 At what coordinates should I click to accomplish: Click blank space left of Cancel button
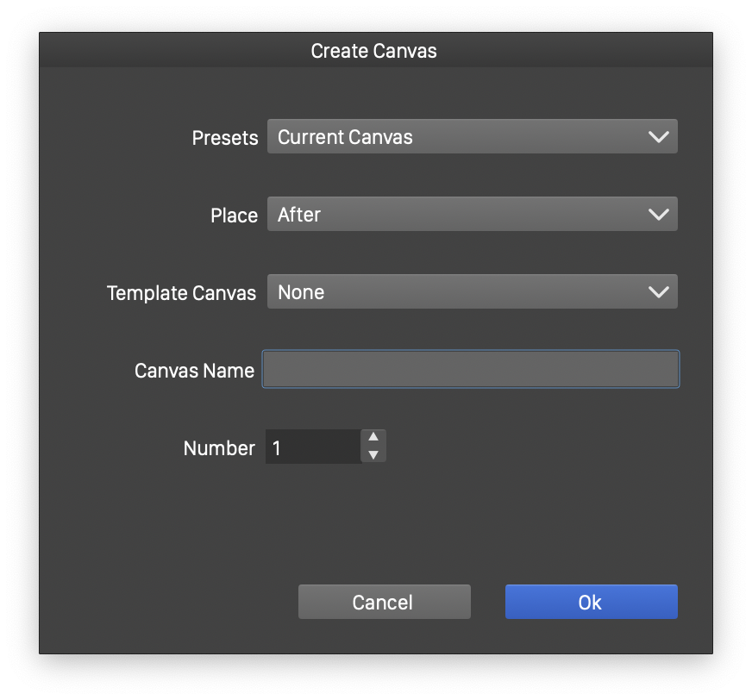(x=172, y=602)
